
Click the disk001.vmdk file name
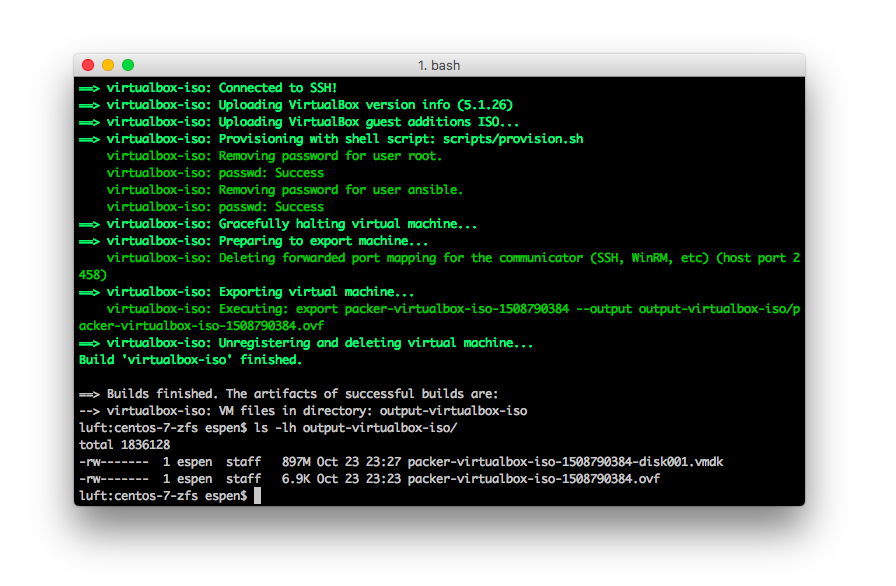point(565,462)
